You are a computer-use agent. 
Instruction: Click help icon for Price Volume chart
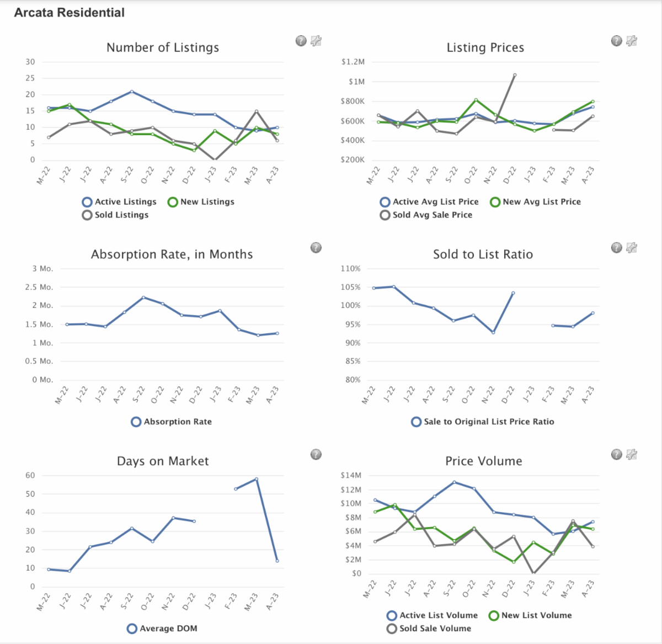coord(616,455)
